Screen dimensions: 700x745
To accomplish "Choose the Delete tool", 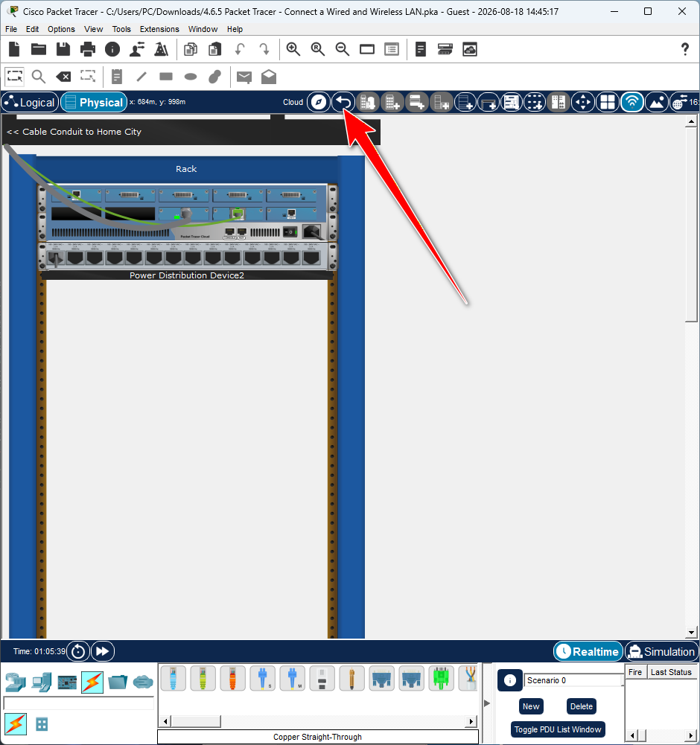I will click(x=63, y=77).
